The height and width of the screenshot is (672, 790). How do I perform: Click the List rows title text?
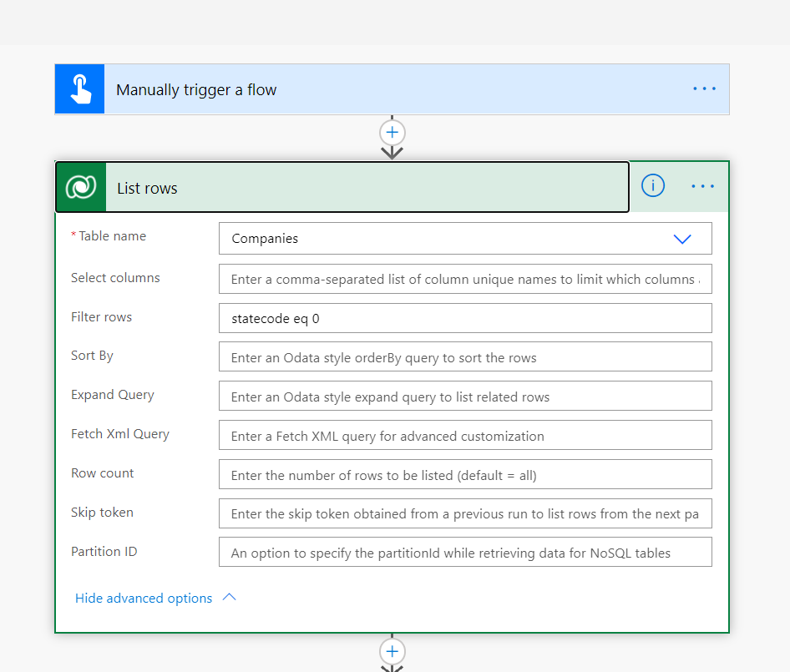pyautogui.click(x=148, y=188)
